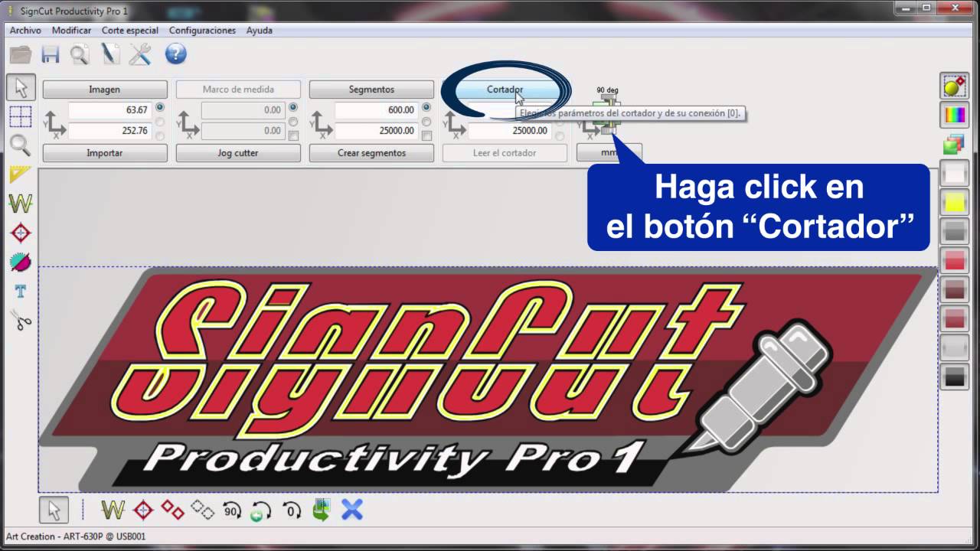Select the arrow pointer tool in left sidebar
980x551 pixels.
coord(21,87)
